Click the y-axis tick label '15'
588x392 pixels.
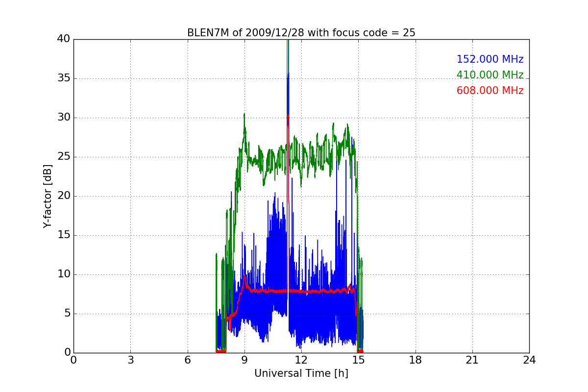[63, 235]
